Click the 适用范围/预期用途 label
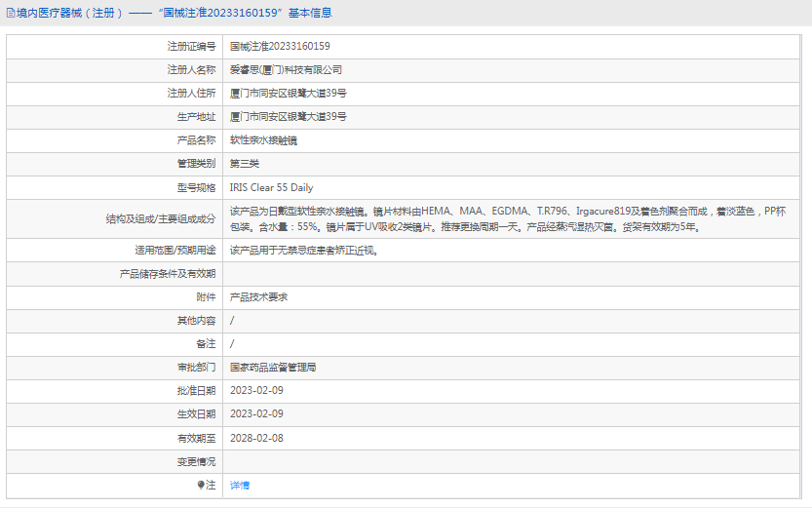The image size is (812, 509). (x=175, y=251)
